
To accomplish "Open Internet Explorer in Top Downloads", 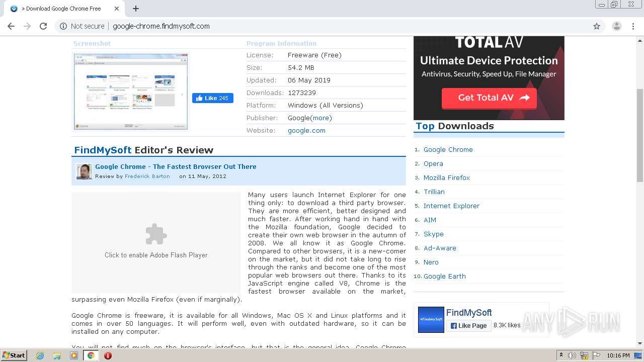I will click(x=451, y=206).
